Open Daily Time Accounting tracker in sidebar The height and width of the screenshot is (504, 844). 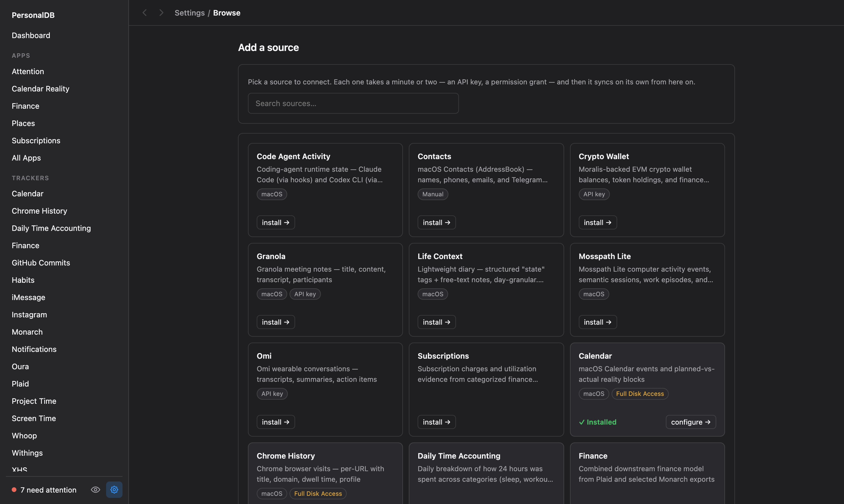coord(51,228)
